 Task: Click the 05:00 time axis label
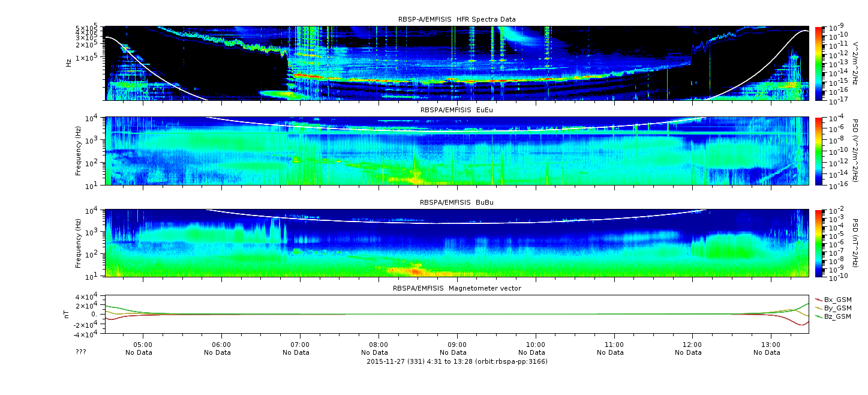click(143, 345)
